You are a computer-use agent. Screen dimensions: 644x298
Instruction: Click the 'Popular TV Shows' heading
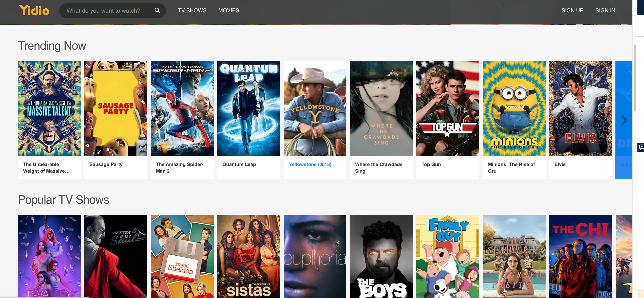point(63,200)
